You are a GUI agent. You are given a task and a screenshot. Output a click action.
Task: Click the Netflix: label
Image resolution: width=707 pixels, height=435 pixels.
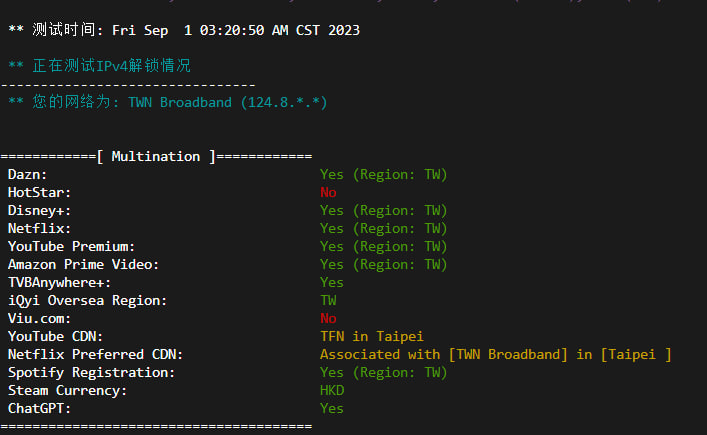pyautogui.click(x=39, y=228)
